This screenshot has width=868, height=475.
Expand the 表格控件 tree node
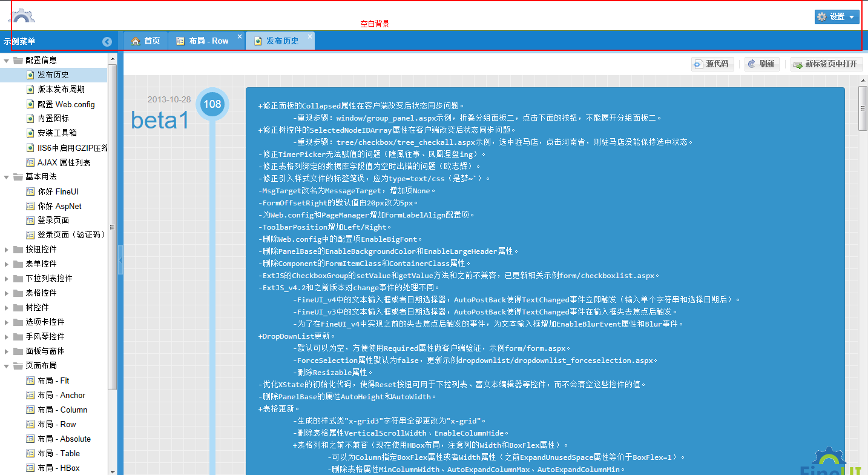tap(7, 293)
